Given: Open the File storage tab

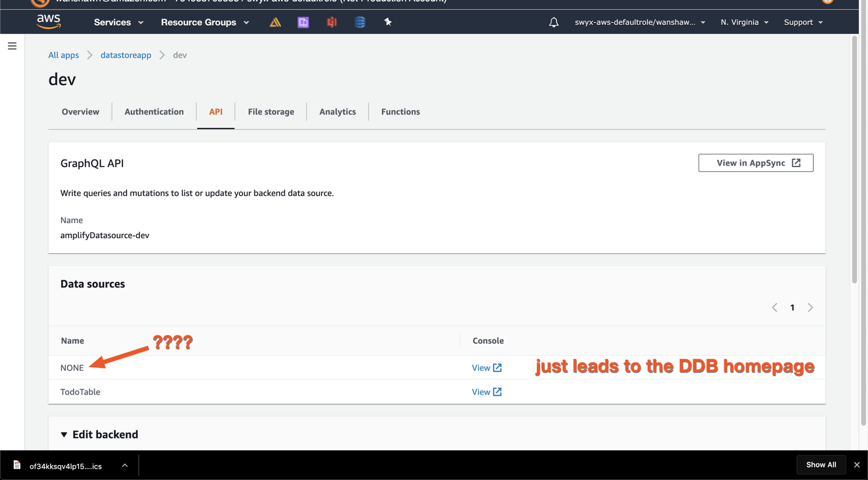Looking at the screenshot, I should 271,112.
